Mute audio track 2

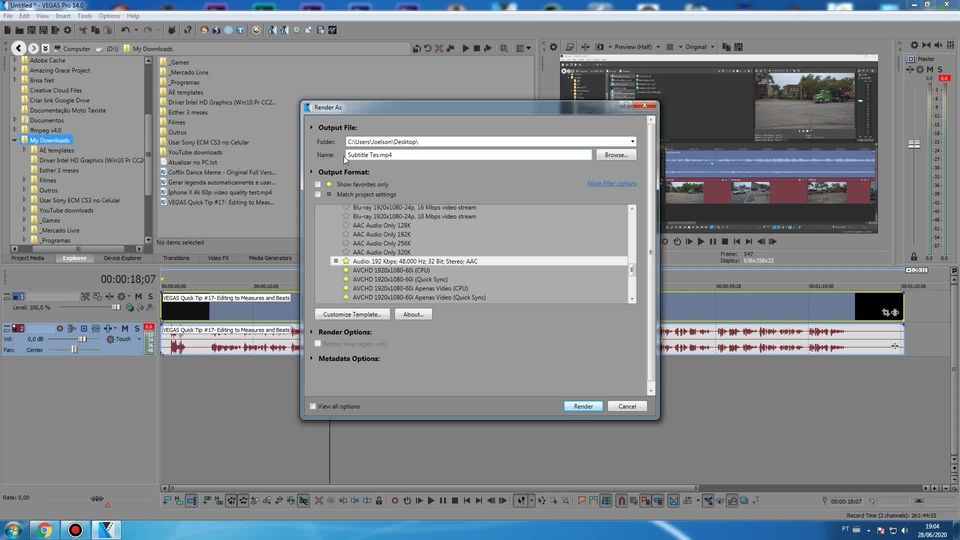(125, 329)
